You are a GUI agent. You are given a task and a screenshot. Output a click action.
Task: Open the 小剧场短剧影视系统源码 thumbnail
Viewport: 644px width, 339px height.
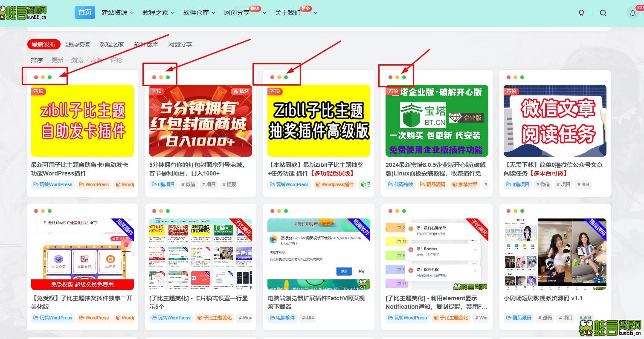click(x=555, y=254)
